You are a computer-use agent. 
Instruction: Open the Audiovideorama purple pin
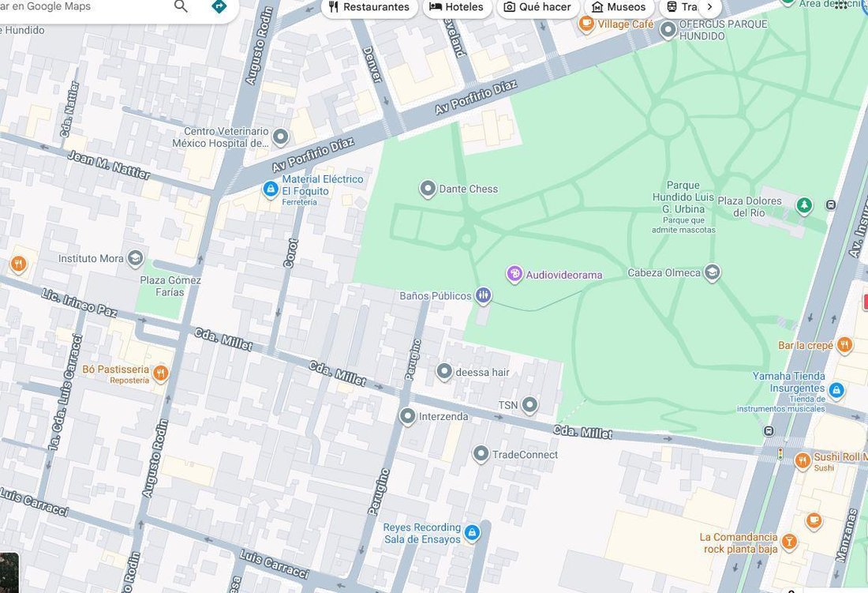click(514, 274)
